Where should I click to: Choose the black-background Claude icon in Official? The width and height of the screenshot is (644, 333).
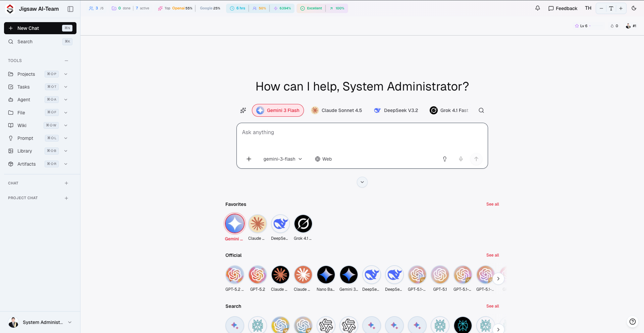pyautogui.click(x=280, y=275)
